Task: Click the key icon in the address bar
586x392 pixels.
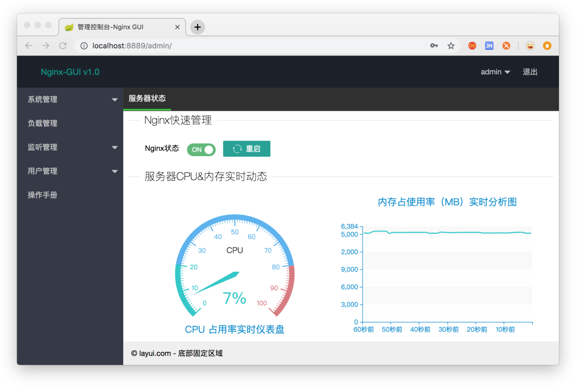Action: click(434, 46)
